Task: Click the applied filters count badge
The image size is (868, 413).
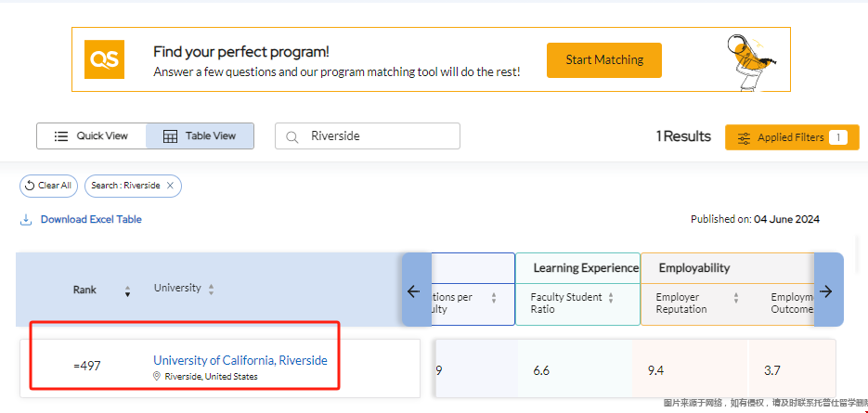Action: [838, 137]
